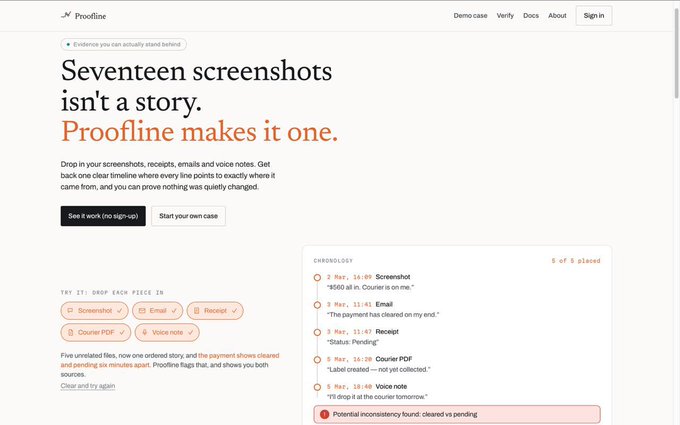The height and width of the screenshot is (425, 680).
Task: Click the highlighted payment cleared and pending link
Action: pyautogui.click(x=170, y=360)
